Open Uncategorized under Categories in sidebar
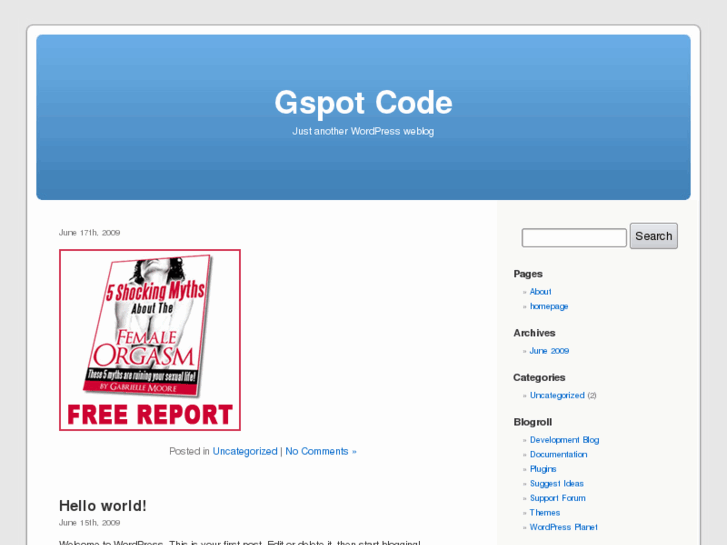 [557, 396]
